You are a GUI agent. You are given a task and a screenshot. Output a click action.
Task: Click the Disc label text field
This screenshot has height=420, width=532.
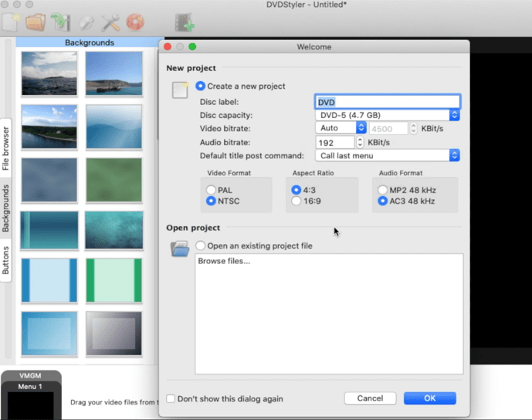click(387, 102)
